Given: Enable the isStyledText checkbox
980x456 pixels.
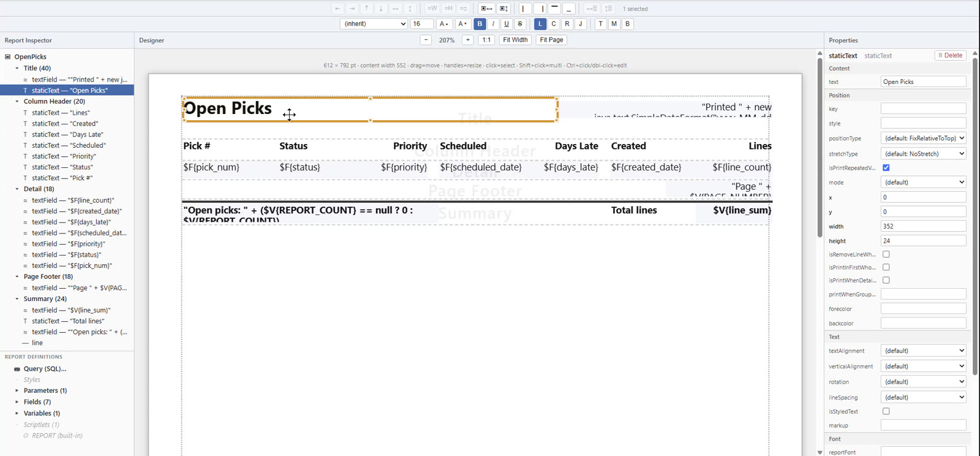Looking at the screenshot, I should (x=886, y=411).
